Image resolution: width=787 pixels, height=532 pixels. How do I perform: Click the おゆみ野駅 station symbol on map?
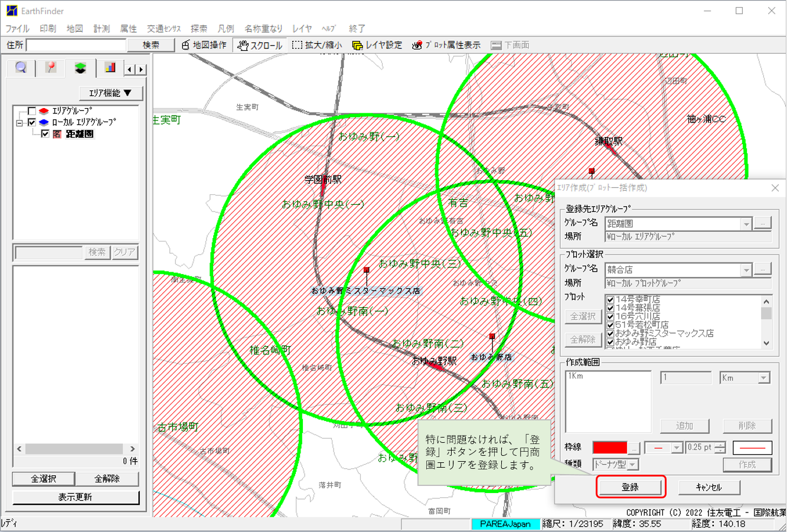(x=435, y=367)
